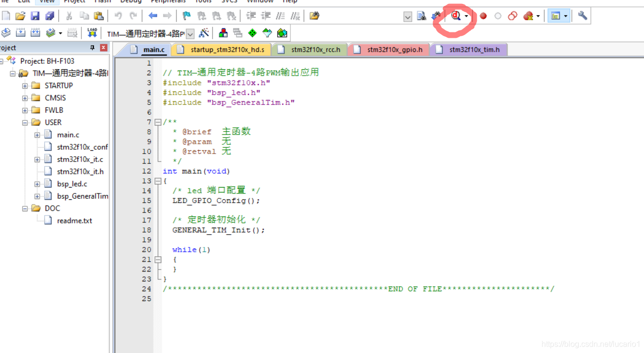This screenshot has height=353, width=644.
Task: Switch to the startup_stm32f10x_hd.s tab
Action: click(222, 50)
